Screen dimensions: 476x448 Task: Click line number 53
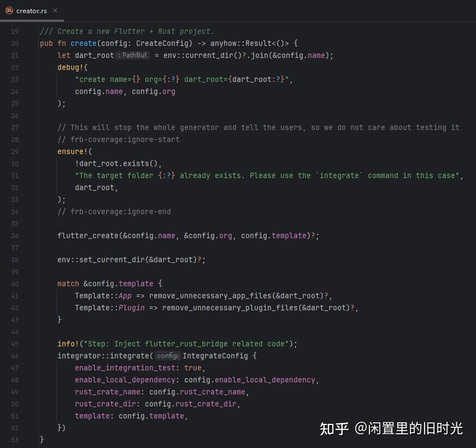15,439
